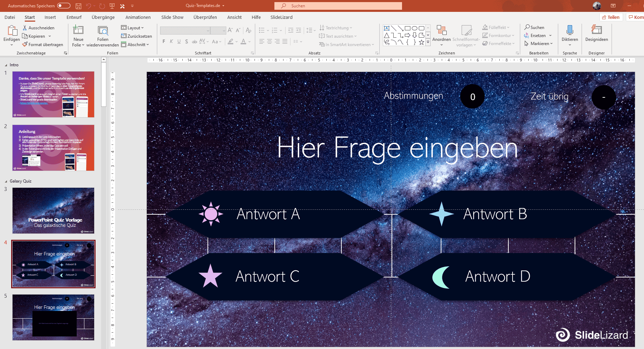
Task: Click the 'Antwort A' label on slide
Action: click(x=268, y=214)
